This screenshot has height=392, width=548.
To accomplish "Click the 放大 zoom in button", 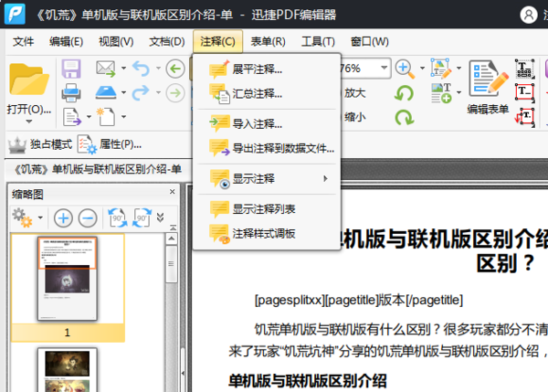I will click(x=353, y=93).
